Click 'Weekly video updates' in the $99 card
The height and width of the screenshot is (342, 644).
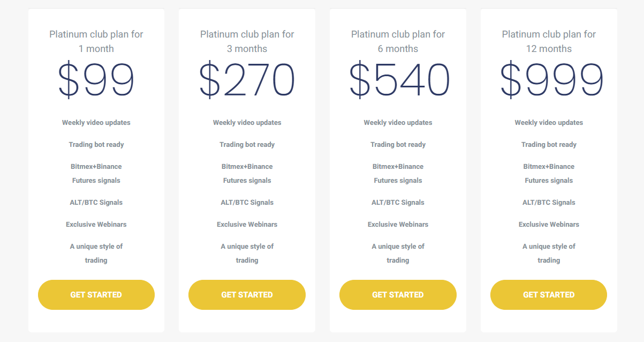pos(96,123)
